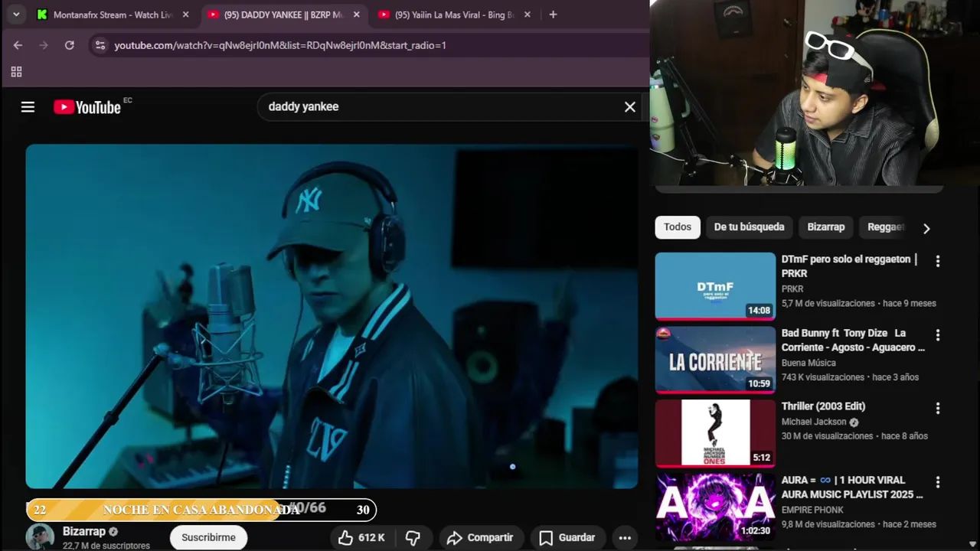Save the video with Guardar
Image resolution: width=980 pixels, height=551 pixels.
point(567,538)
